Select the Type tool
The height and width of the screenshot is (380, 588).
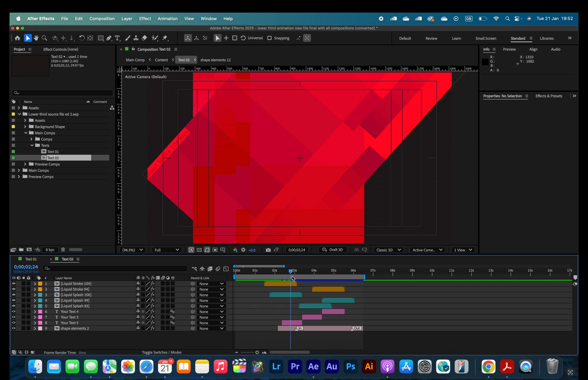click(117, 38)
